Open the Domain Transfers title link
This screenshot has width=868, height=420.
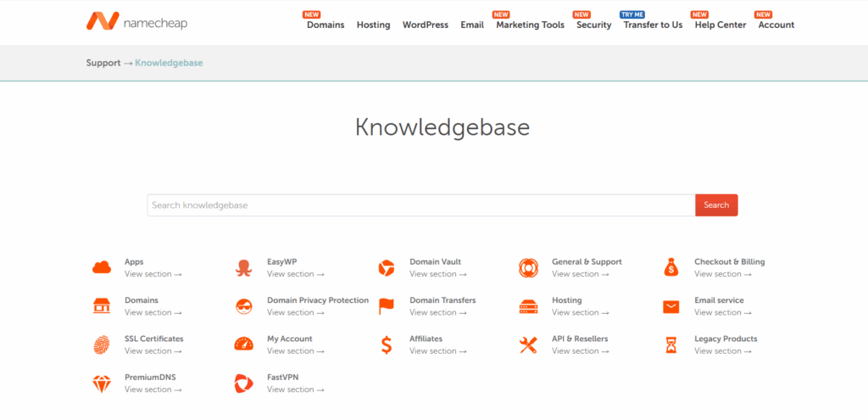pos(442,300)
